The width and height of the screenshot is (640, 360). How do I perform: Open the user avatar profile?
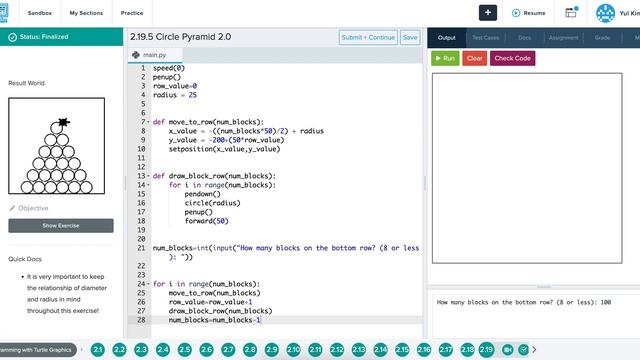(x=605, y=13)
